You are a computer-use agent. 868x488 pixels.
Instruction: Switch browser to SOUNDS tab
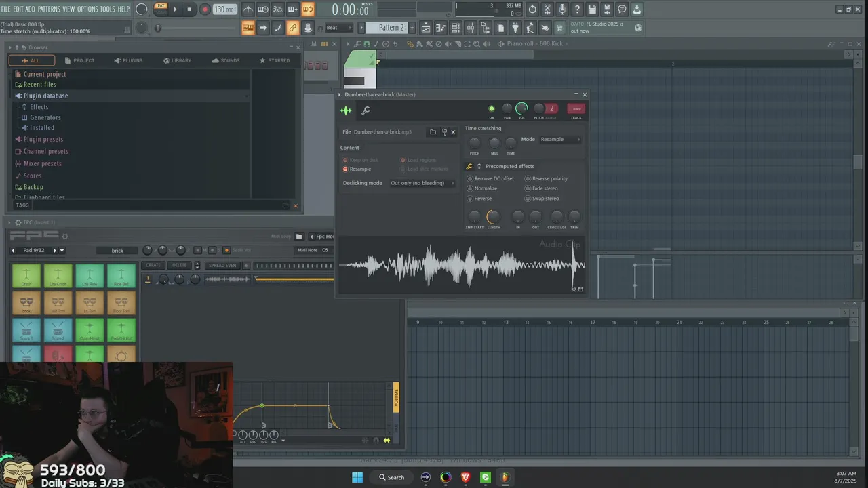(226, 60)
